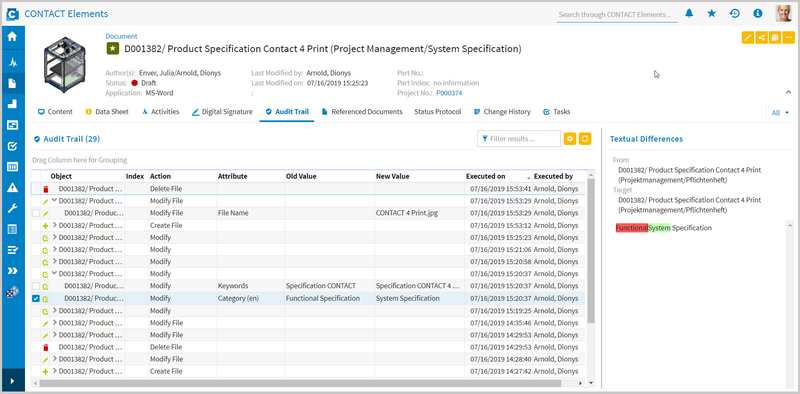The height and width of the screenshot is (394, 800).
Task: Expand the Modify row at 15:21:06
Action: pyautogui.click(x=55, y=250)
